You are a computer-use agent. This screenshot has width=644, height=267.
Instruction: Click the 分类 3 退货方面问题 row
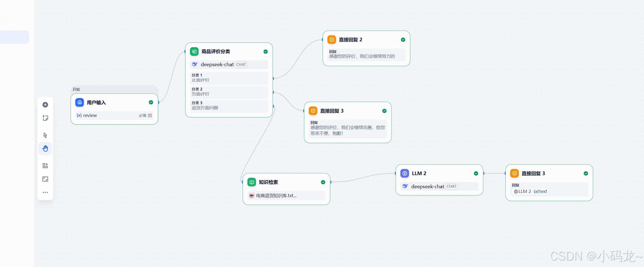(x=229, y=106)
